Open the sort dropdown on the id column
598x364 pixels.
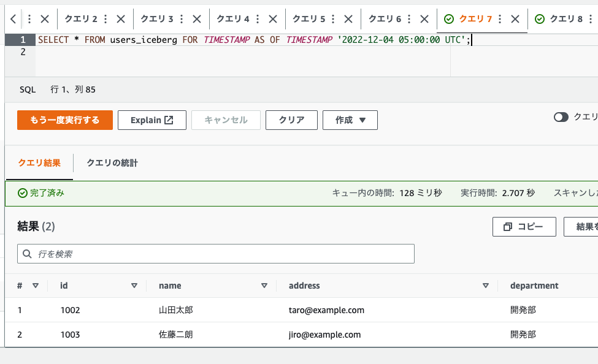(133, 286)
